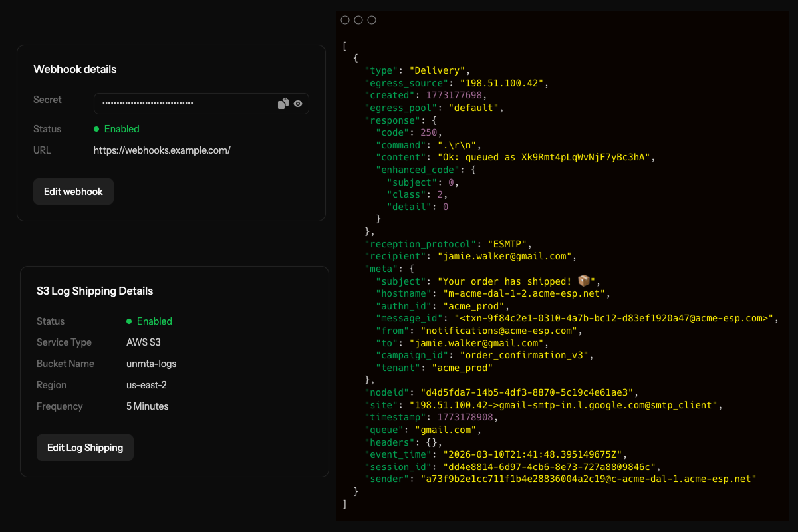
Task: Click the webhooks.example.com URL
Action: (x=162, y=150)
